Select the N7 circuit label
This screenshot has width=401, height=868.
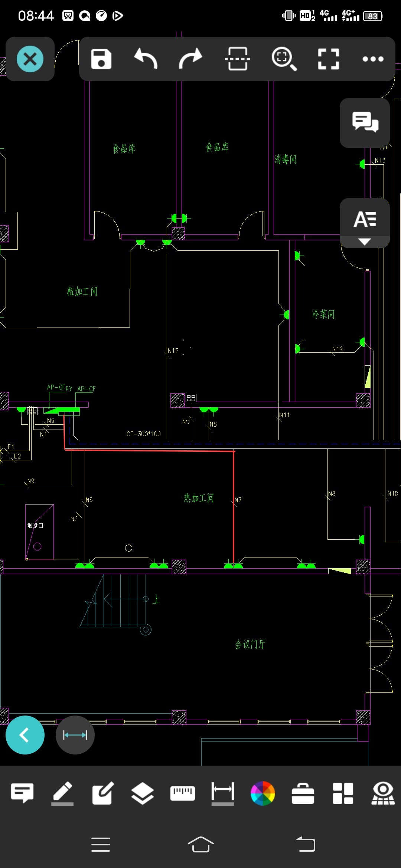click(x=238, y=500)
